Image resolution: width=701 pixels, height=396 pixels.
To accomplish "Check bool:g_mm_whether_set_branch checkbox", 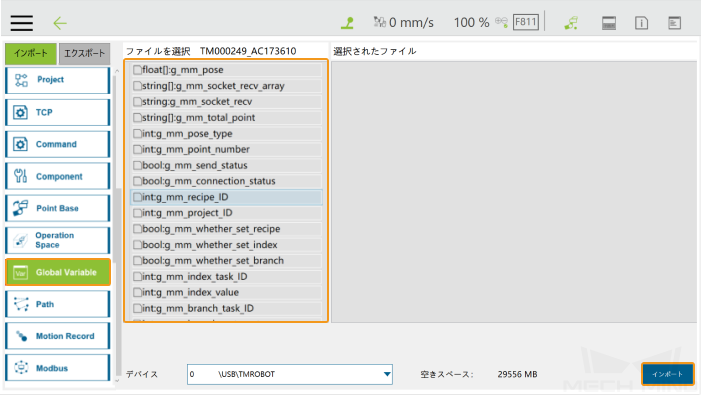I will coord(137,261).
